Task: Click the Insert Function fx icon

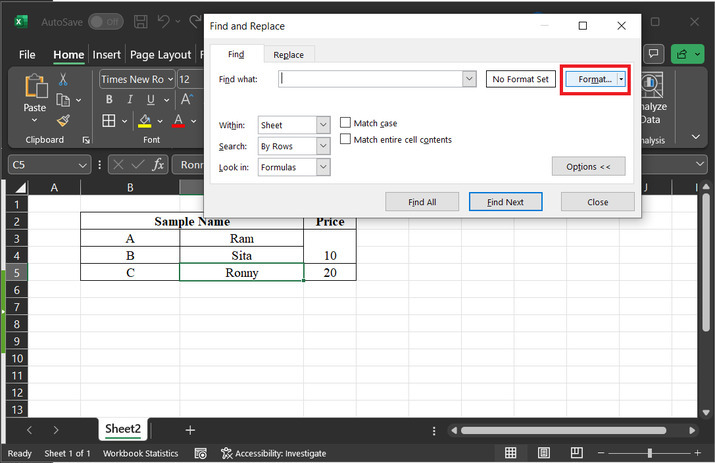Action: (x=158, y=165)
